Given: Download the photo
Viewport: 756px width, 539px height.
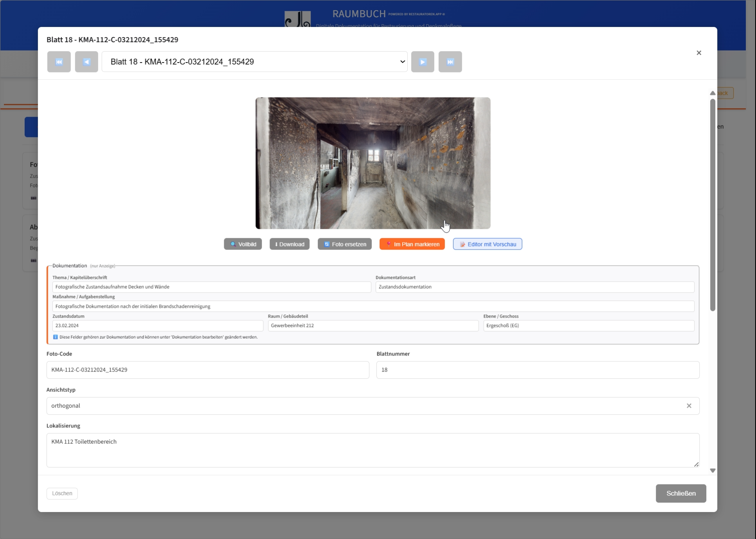Looking at the screenshot, I should [x=290, y=244].
